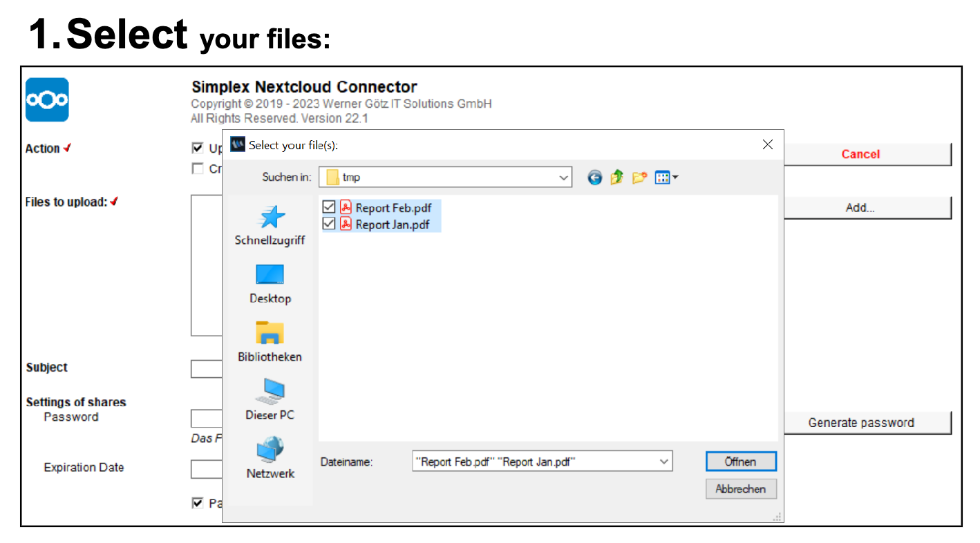The width and height of the screenshot is (980, 543).
Task: Click the PDF icon of Report Jan.pdf
Action: point(346,224)
